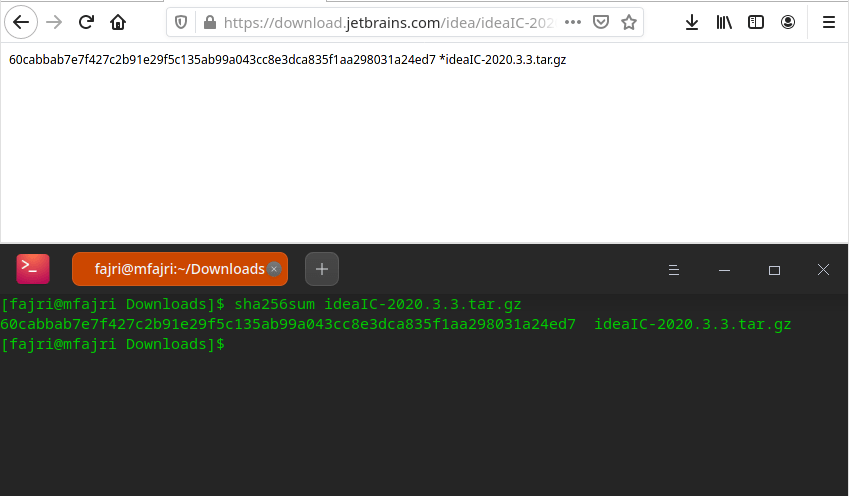Reload the current page
Image resolution: width=849 pixels, height=496 pixels.
pos(87,22)
